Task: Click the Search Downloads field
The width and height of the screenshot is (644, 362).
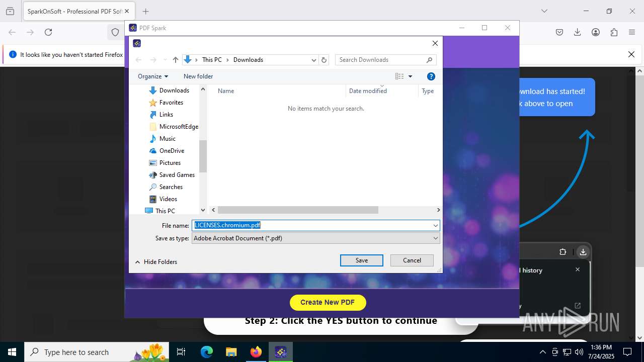Action: click(385, 60)
